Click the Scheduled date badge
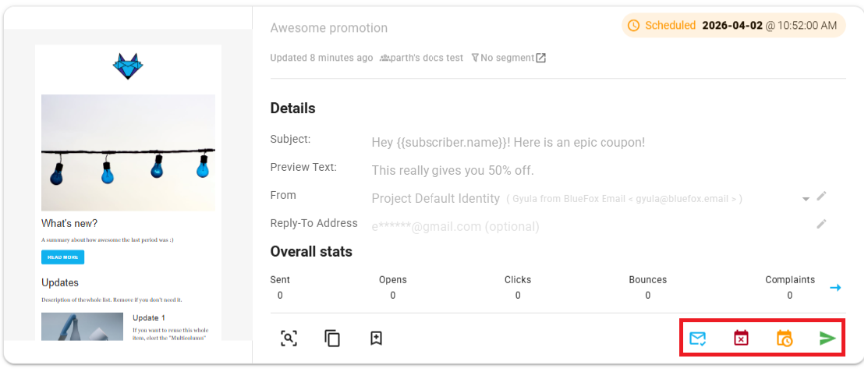The image size is (868, 369). [733, 26]
